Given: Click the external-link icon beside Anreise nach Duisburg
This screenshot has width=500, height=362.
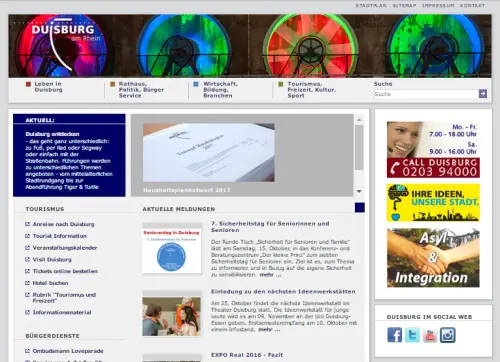Looking at the screenshot, I should pos(27,224).
